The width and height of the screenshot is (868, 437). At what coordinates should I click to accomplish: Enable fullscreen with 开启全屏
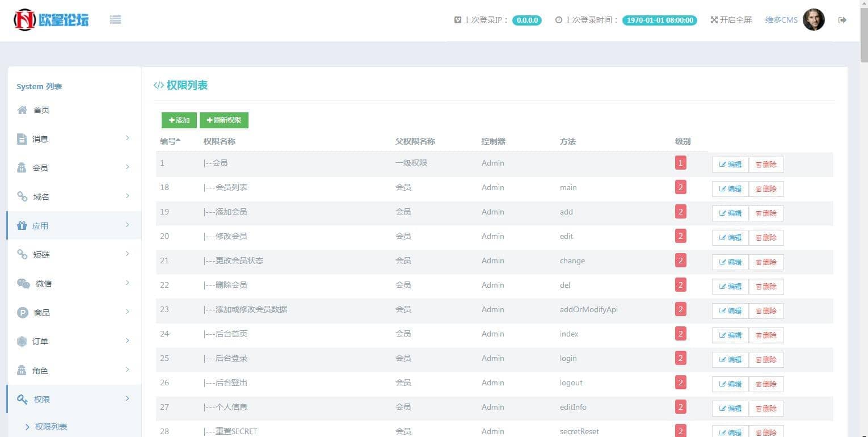[x=731, y=20]
